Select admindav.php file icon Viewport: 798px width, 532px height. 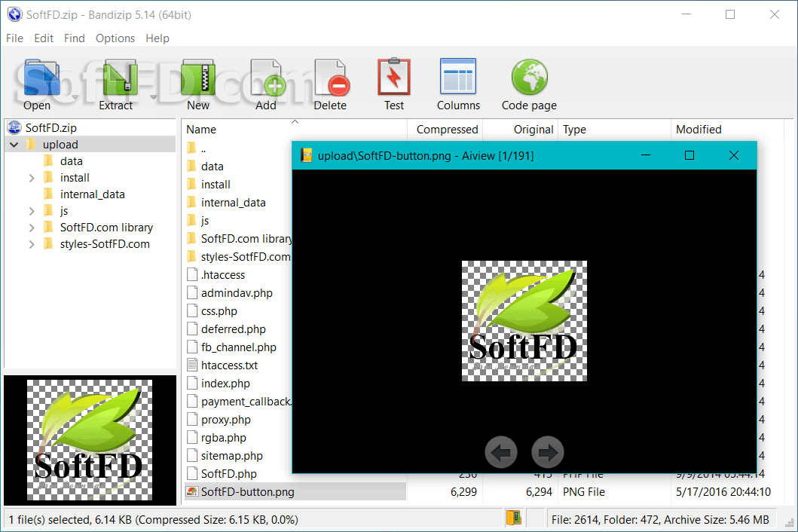[x=192, y=292]
